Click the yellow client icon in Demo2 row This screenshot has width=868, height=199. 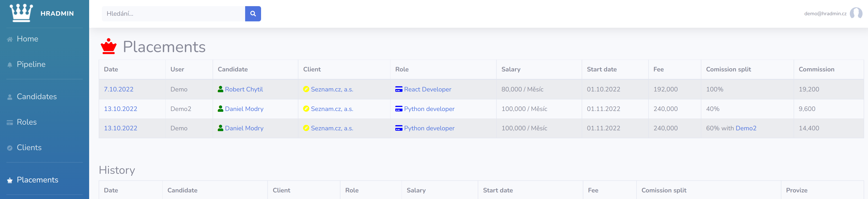click(x=306, y=109)
